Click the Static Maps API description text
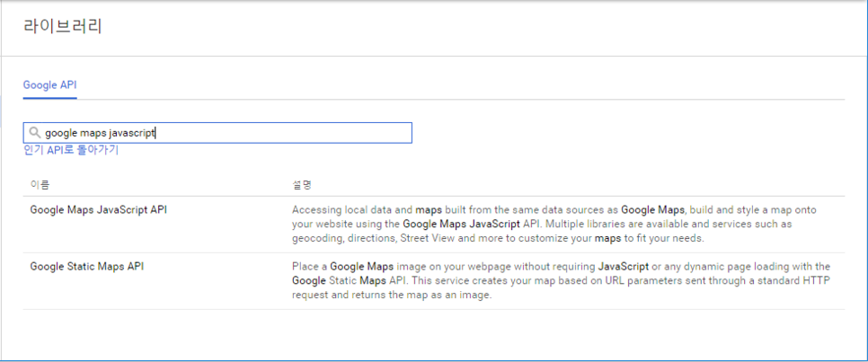The height and width of the screenshot is (362, 868). pos(562,280)
